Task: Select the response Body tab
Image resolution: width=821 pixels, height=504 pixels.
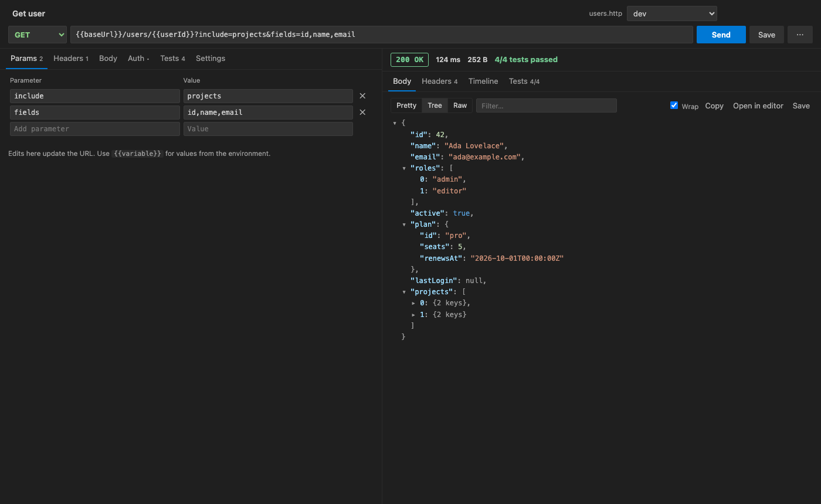Action: pyautogui.click(x=402, y=81)
